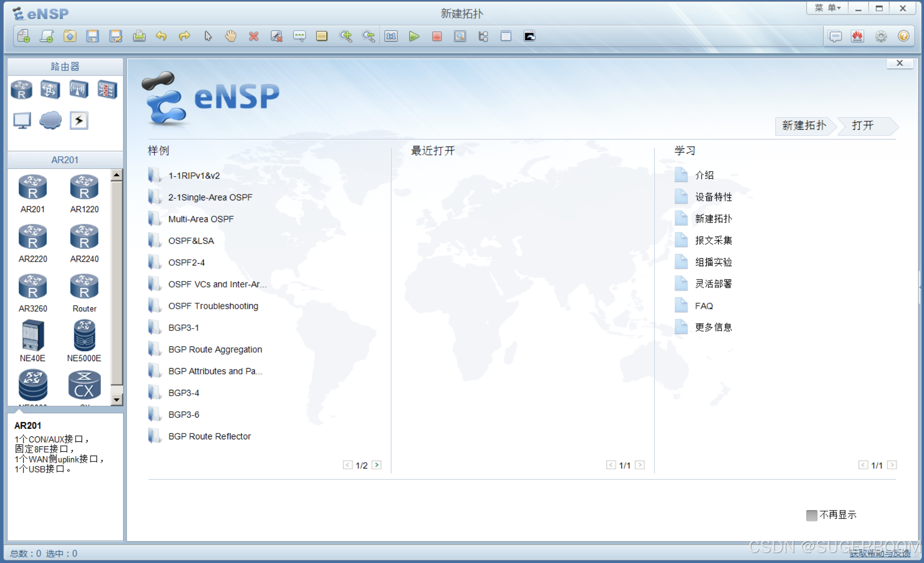Click device list scroll down arrow
This screenshot has height=563, width=924.
(x=117, y=399)
